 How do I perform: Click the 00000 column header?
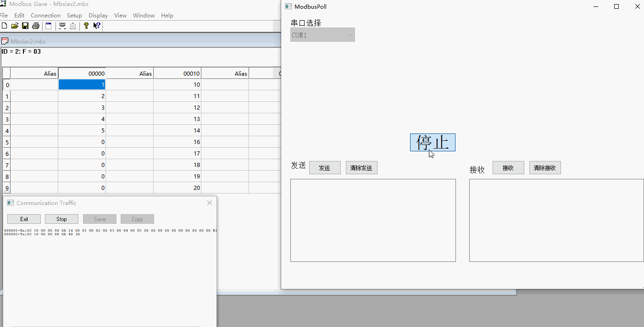[82, 73]
